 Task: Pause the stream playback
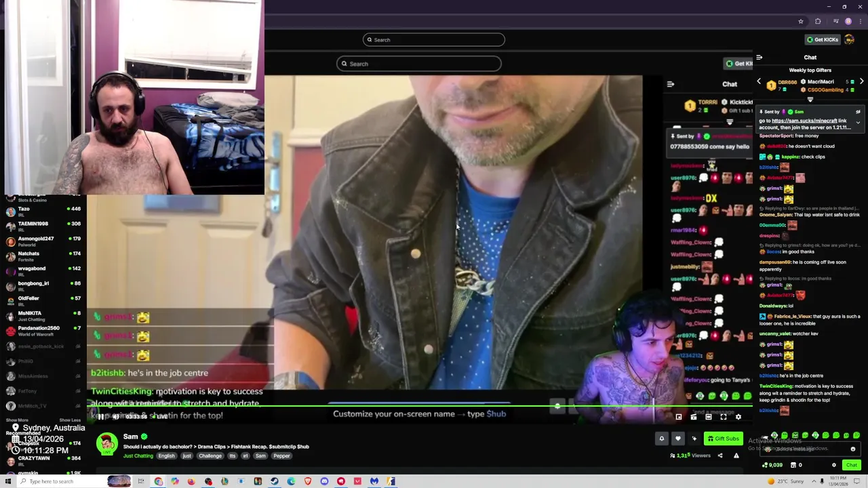click(x=101, y=417)
